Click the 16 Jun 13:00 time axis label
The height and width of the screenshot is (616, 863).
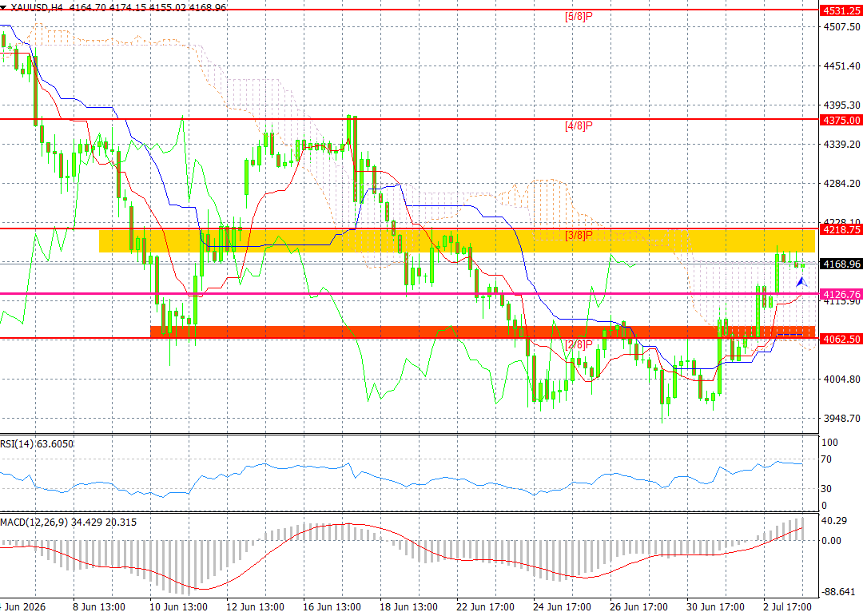332,606
